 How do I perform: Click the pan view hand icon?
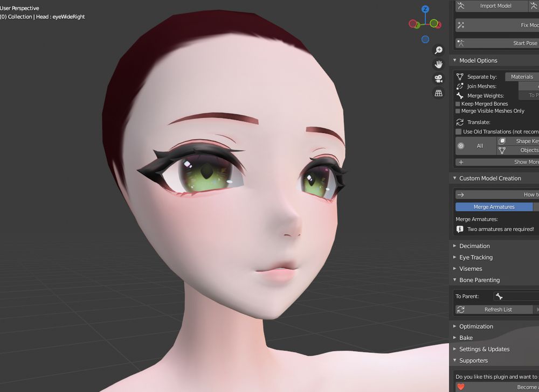tap(439, 65)
